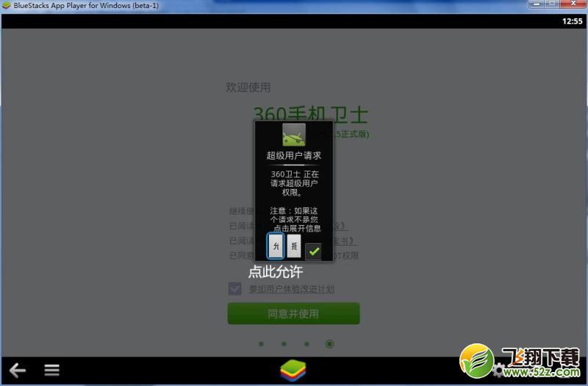Select the fourth highlighted page dot
588x386 pixels.
329,344
